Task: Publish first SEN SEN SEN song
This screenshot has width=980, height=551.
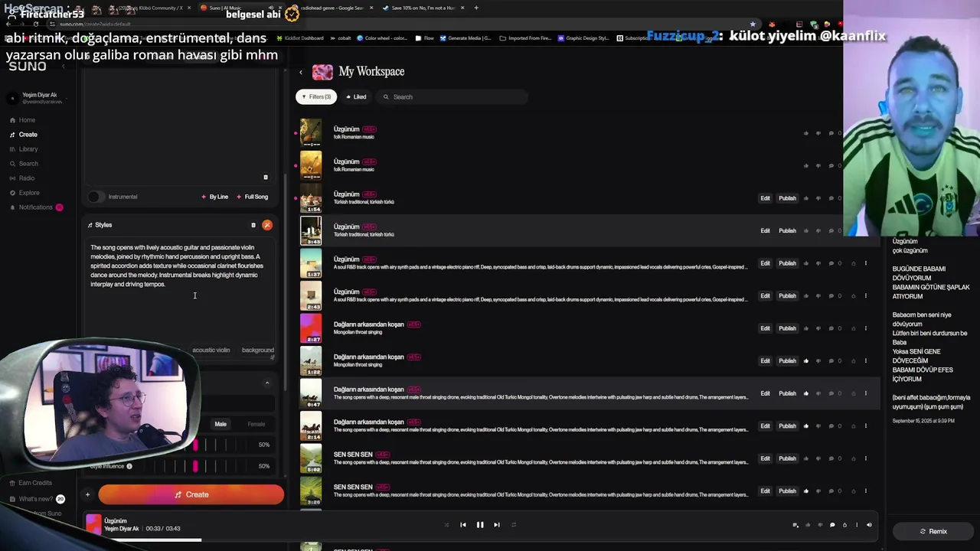Action: tap(787, 458)
